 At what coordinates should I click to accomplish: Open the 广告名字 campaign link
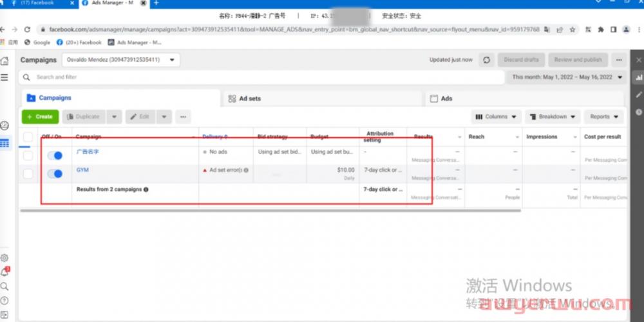88,151
